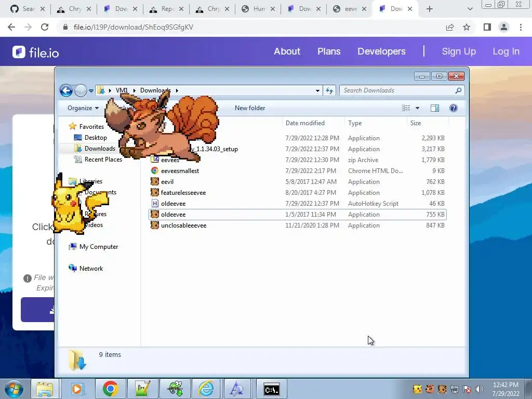Open the tab search dropdown in Chrome
The image size is (532, 399).
(470, 9)
